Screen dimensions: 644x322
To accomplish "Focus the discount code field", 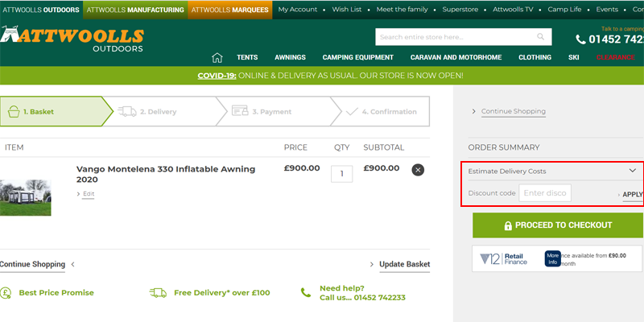I will pyautogui.click(x=545, y=192).
